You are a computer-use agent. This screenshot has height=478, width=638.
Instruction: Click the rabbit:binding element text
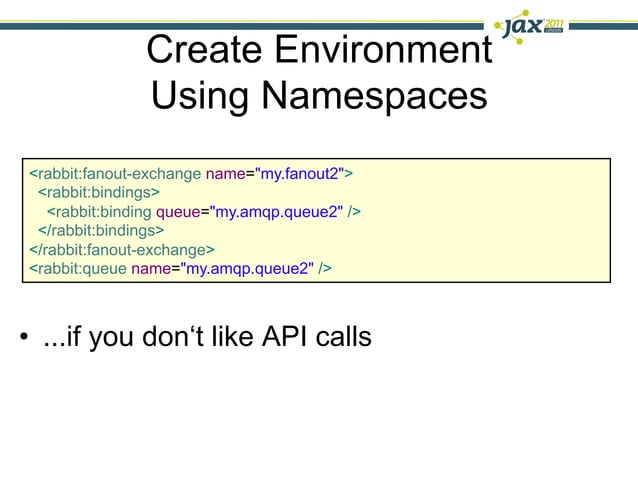click(99, 212)
